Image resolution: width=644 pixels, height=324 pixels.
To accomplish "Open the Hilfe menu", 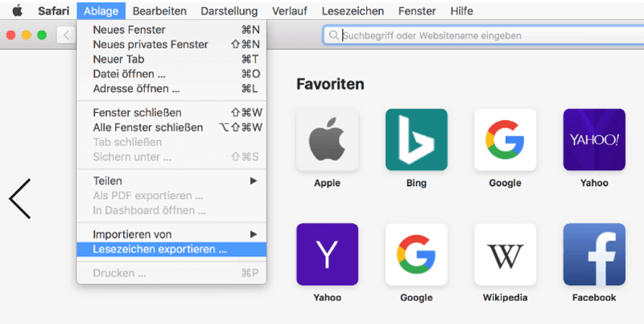I will coord(461,11).
